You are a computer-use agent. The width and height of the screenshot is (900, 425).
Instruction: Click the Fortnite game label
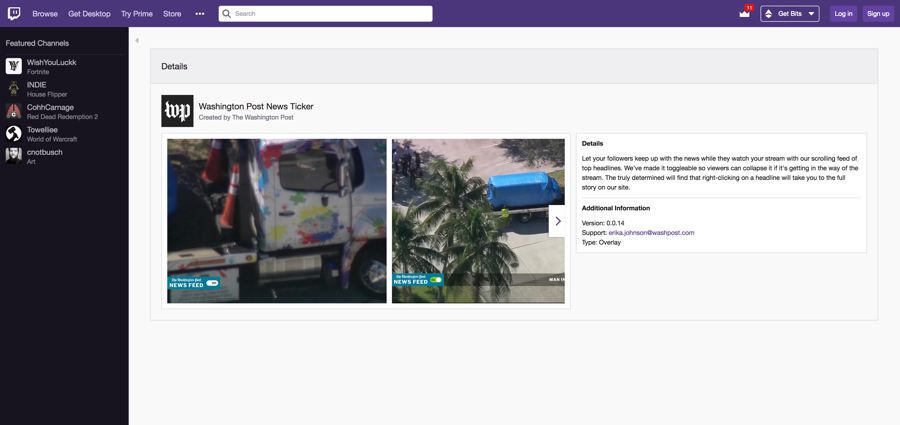point(38,72)
